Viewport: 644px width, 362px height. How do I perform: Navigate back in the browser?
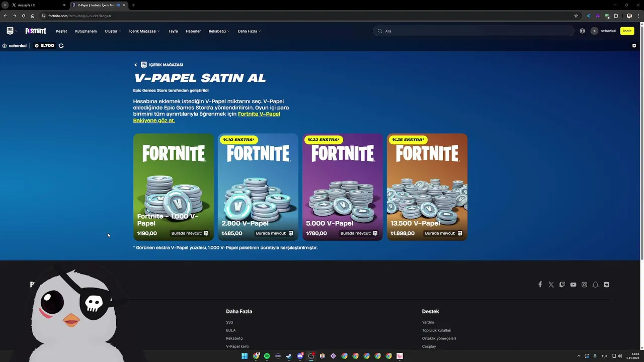tap(6, 16)
